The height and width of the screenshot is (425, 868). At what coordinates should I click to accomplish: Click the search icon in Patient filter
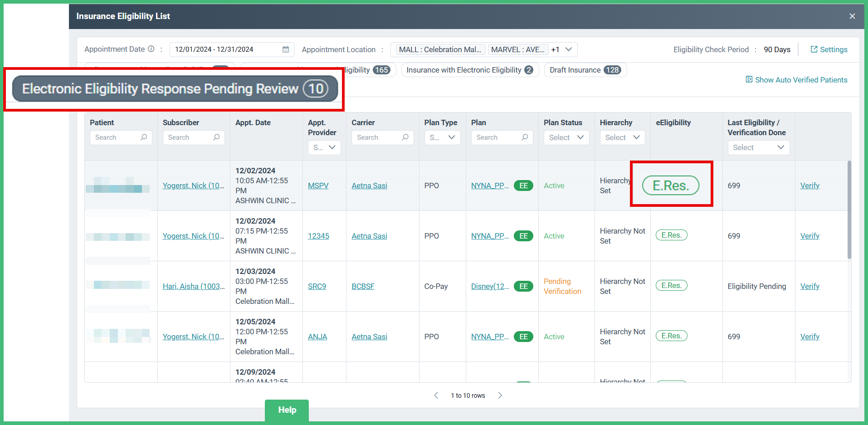point(144,137)
